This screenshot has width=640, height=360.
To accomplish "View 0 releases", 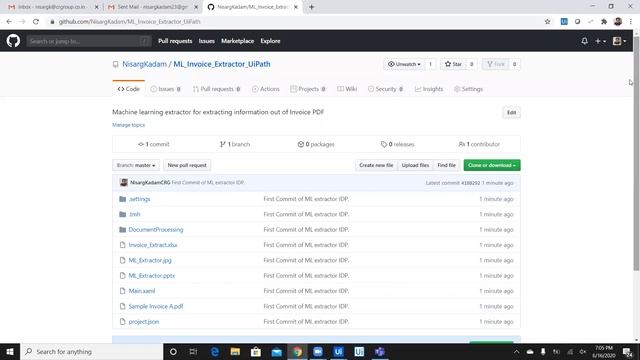I will pos(398,144).
